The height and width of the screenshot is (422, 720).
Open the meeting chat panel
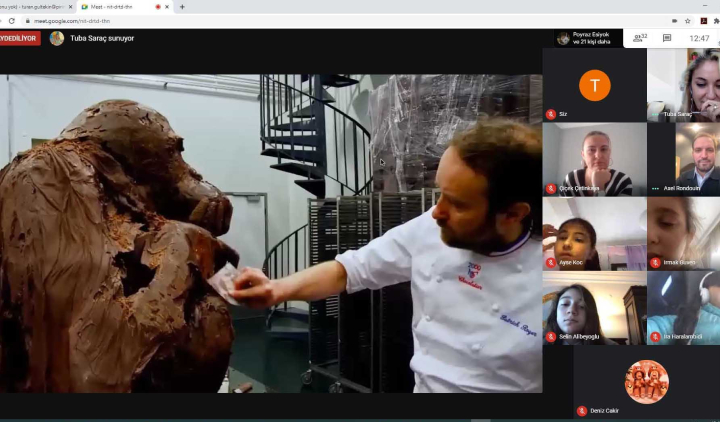click(x=667, y=38)
